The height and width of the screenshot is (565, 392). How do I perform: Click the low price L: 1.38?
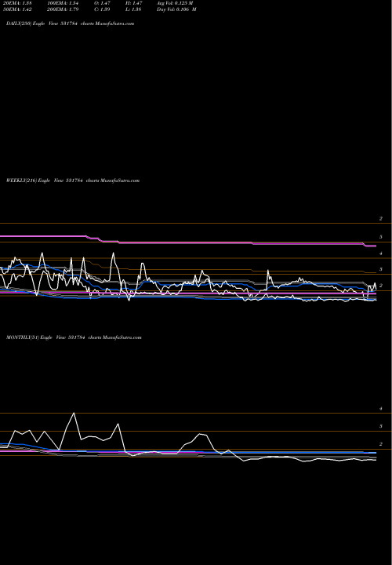coord(133,9)
